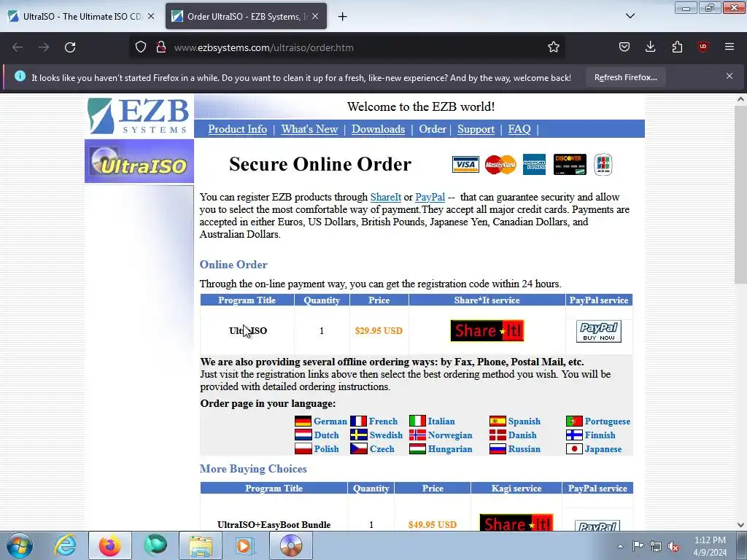Click the muted volume tray icon
Viewport: 747px width, 560px height.
[673, 546]
